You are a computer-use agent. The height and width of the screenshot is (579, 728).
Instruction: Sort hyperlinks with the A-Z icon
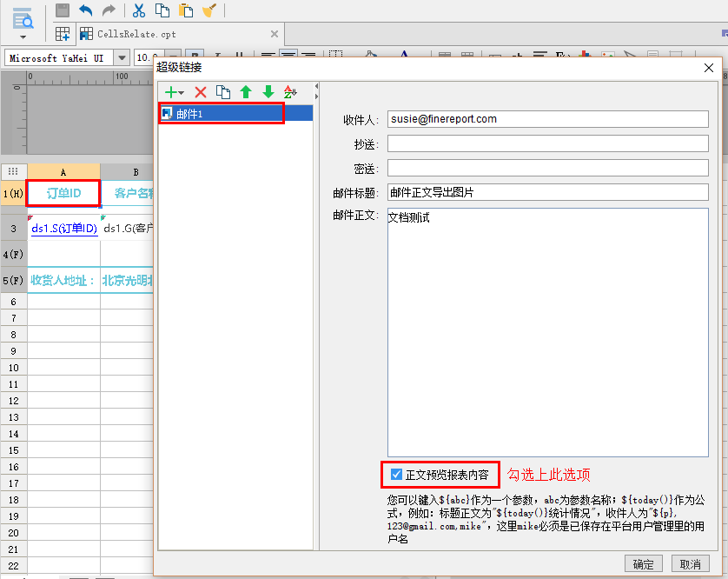pos(291,92)
